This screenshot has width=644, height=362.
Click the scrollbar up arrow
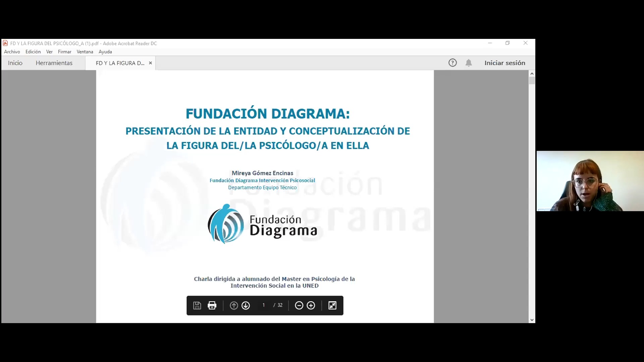532,73
